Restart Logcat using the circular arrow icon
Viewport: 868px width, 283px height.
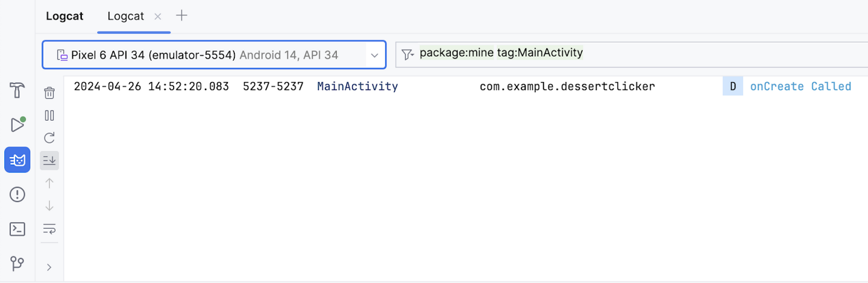[49, 138]
